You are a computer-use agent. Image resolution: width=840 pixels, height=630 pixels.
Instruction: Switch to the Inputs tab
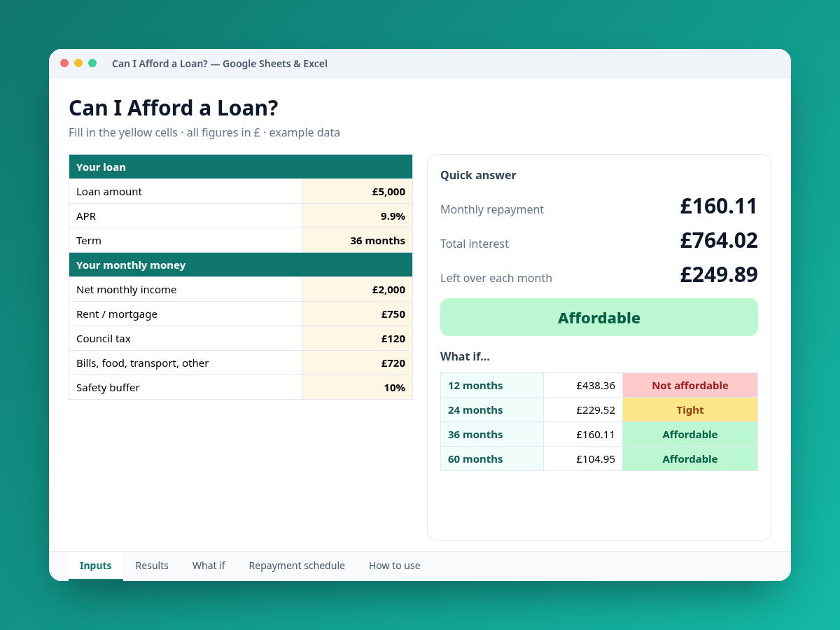point(96,566)
